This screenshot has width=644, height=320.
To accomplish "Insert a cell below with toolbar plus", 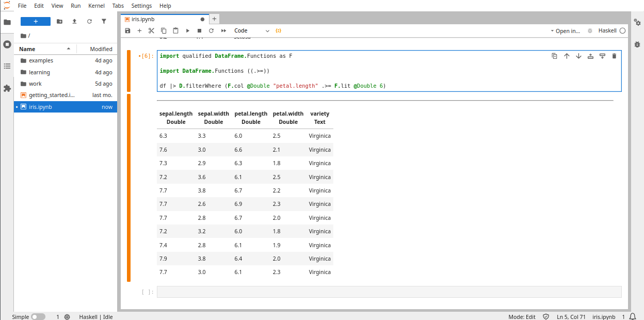I will click(x=139, y=31).
